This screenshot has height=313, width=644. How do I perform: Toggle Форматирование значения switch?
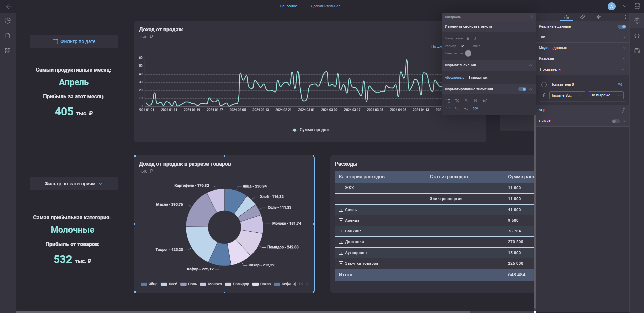coord(522,89)
